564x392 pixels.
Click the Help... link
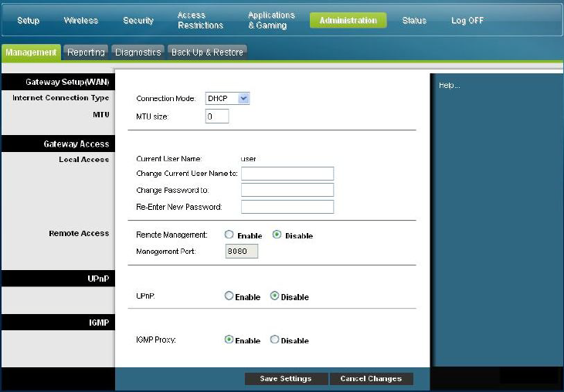(449, 86)
